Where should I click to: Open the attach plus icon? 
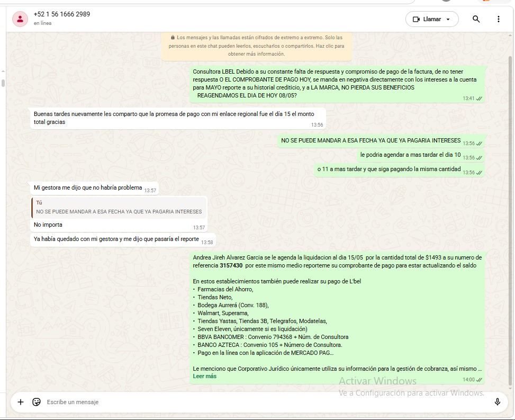[20, 402]
